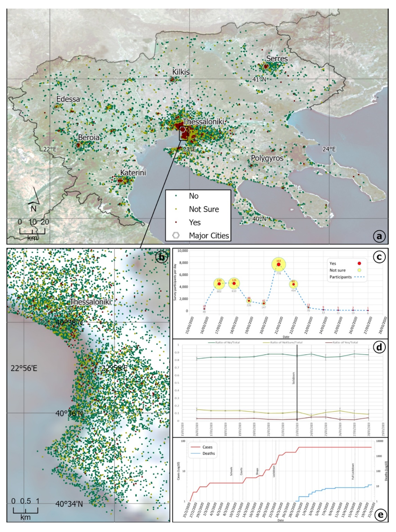Click Thessaloniki hexagon marker in map a
Image resolution: width=396 pixels, height=532 pixels.
click(x=183, y=130)
